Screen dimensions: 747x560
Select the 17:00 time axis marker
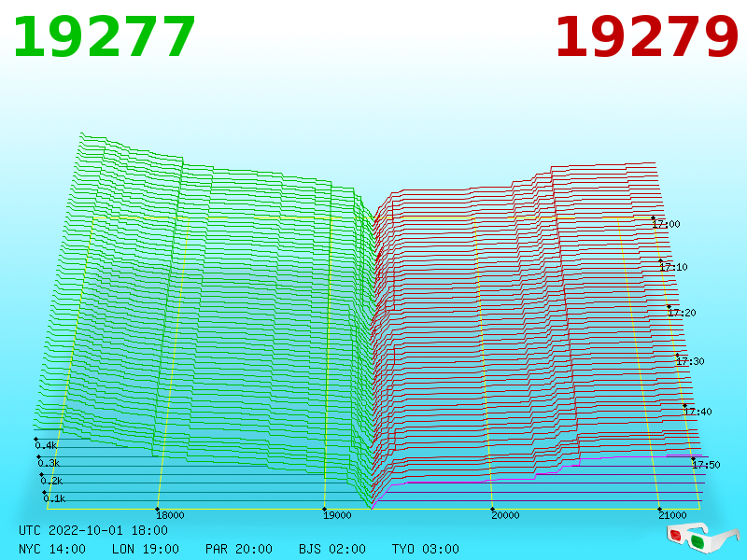[x=666, y=224]
